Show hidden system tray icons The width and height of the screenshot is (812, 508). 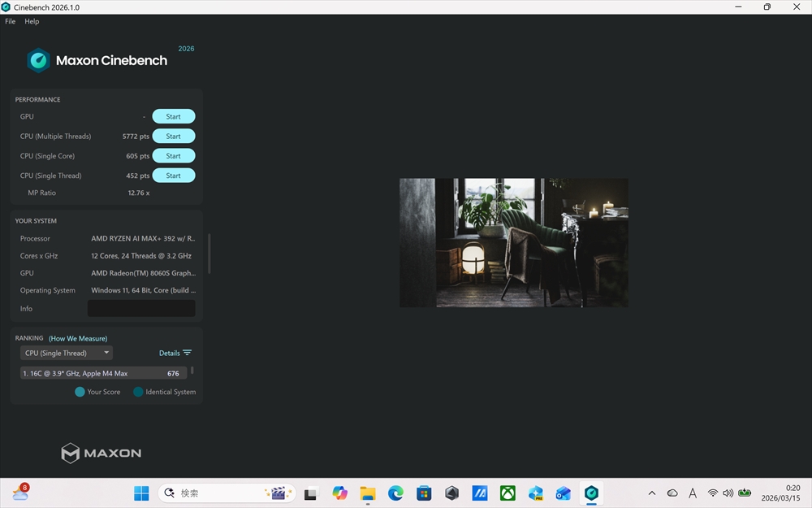point(652,493)
